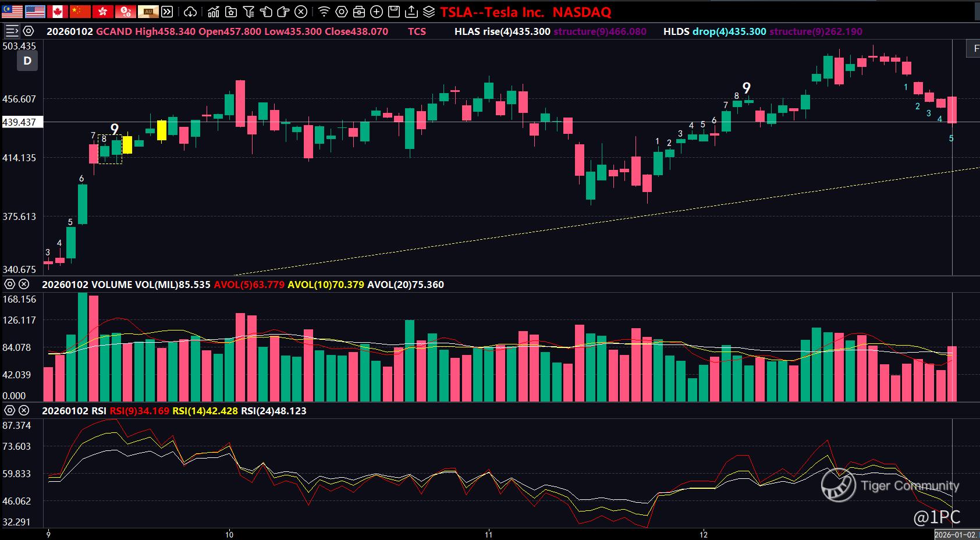
Task: Click the TSLA--Tesla Inc. NASDAQ title
Action: [525, 12]
